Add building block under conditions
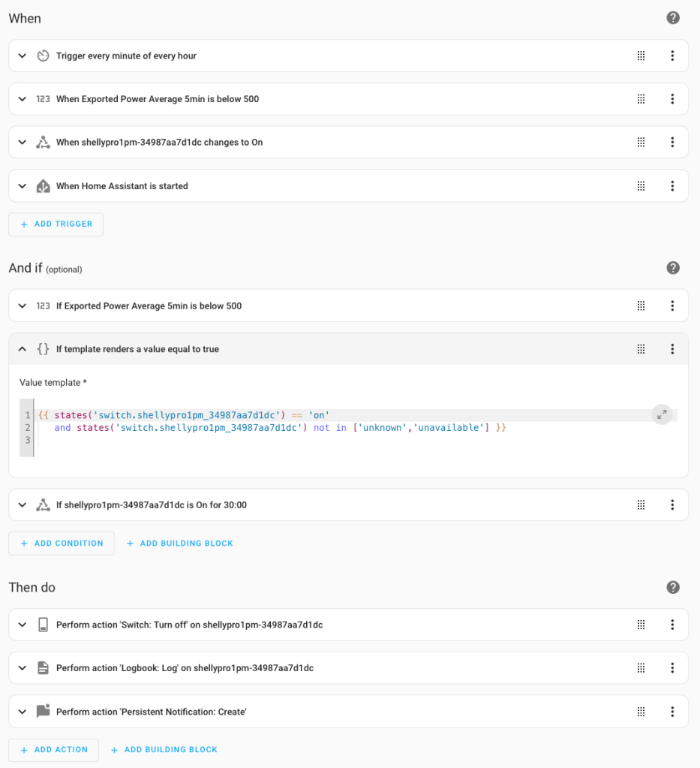Screen dimensions: 700x768 pyautogui.click(x=180, y=544)
